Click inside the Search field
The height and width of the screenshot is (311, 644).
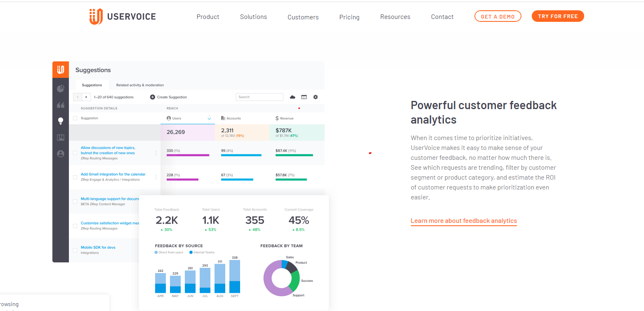coord(259,97)
